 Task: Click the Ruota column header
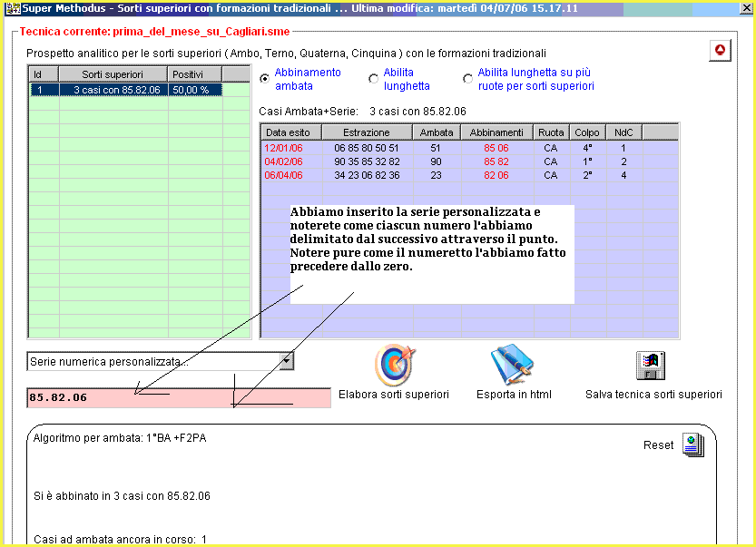click(551, 132)
